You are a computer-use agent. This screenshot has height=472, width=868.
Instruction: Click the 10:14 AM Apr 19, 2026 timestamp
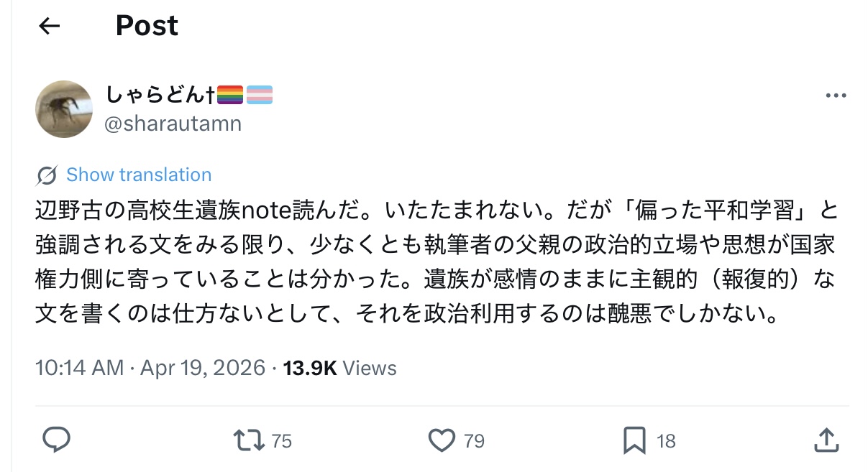tap(150, 369)
